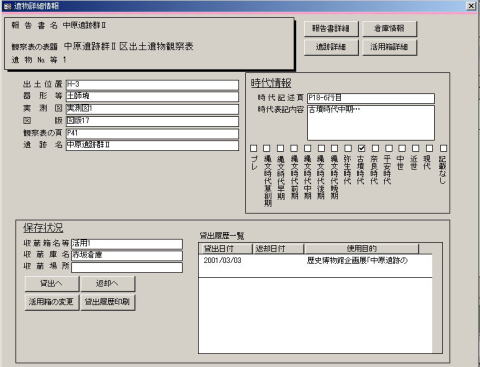
Task: Click the 収蔵庫名 input field
Action: pos(127,255)
